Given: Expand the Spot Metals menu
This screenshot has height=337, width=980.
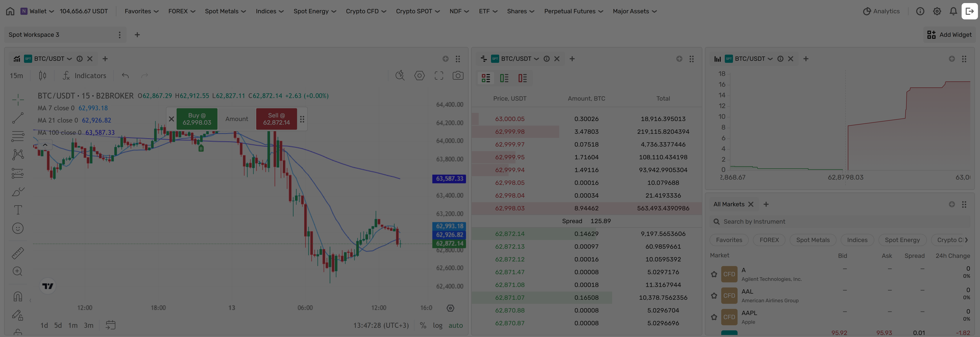Looking at the screenshot, I should [x=225, y=11].
